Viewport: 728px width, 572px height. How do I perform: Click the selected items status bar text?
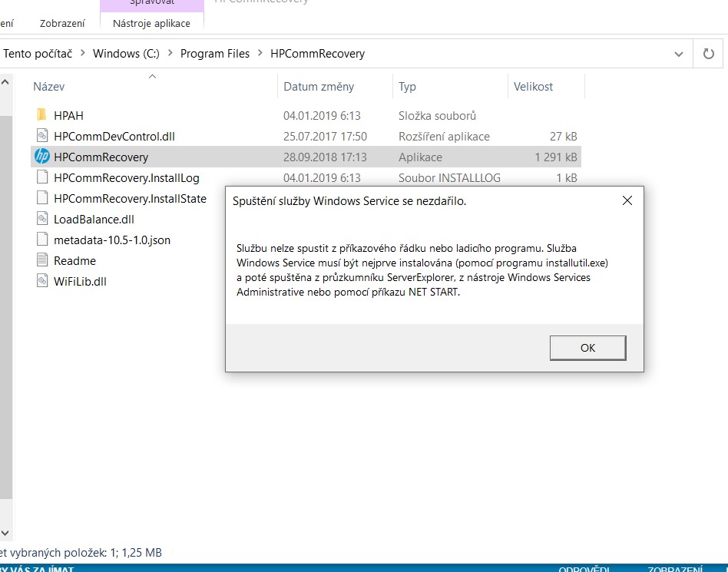(81, 553)
